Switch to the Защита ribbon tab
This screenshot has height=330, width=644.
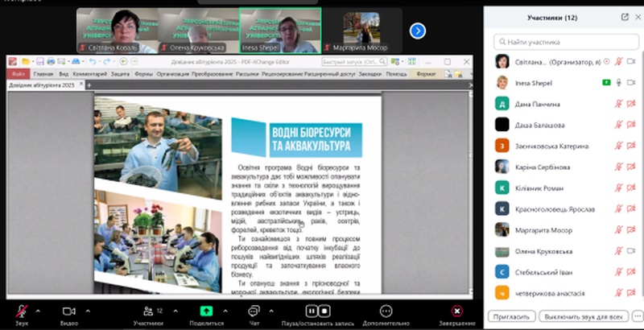120,74
